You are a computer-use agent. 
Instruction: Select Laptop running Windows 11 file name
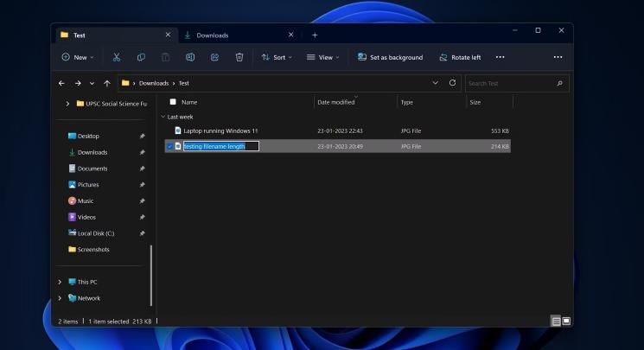(x=220, y=130)
